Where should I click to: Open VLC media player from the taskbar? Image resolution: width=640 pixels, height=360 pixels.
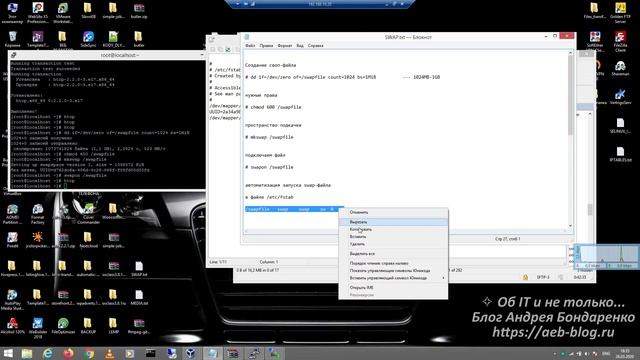[109, 353]
